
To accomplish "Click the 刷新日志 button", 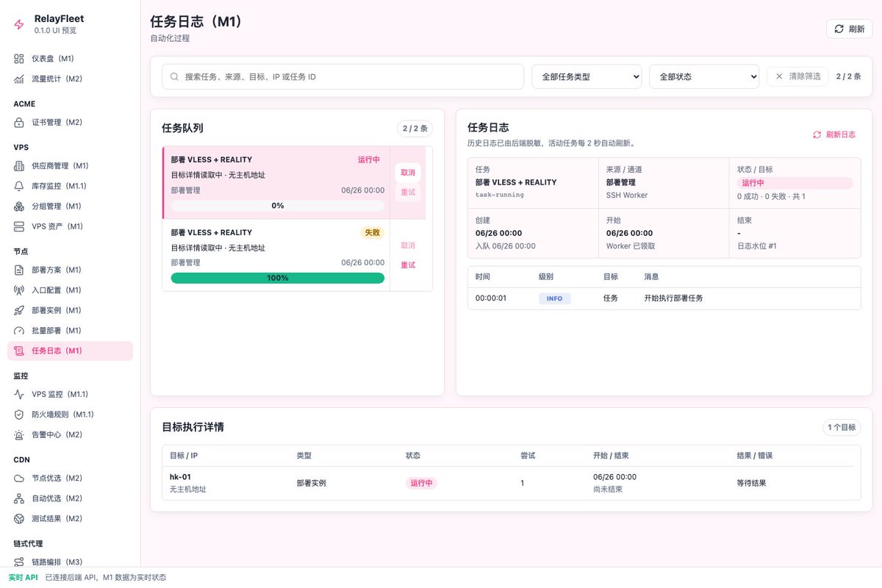I will click(834, 135).
